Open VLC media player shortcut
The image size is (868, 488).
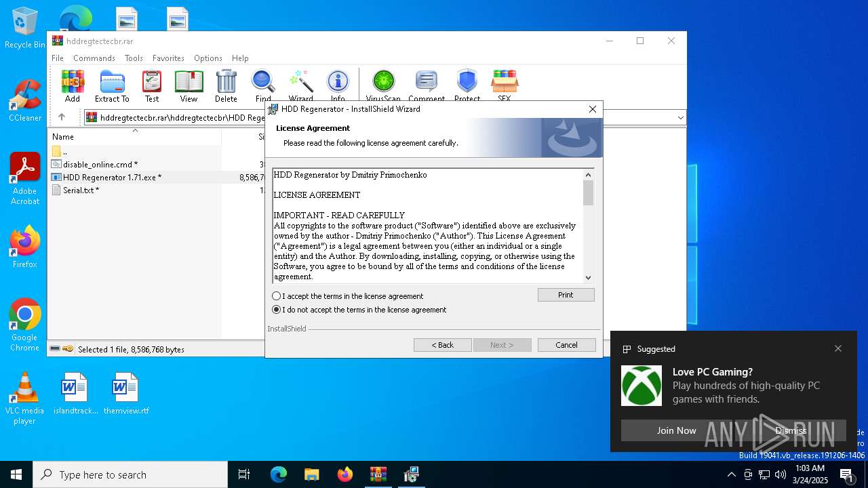coord(24,399)
